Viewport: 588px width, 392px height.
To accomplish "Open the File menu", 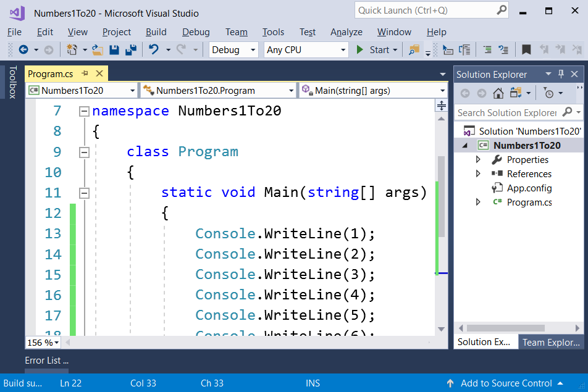I will (x=15, y=32).
